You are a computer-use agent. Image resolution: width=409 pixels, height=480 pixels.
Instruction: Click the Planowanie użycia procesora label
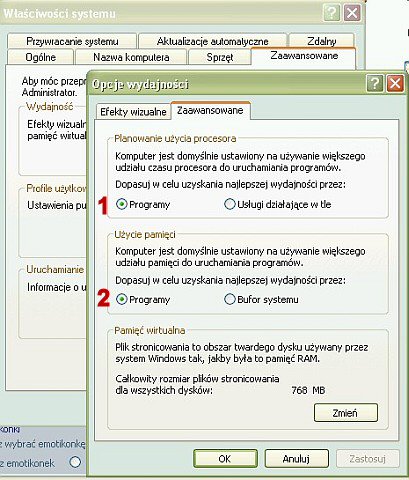pyautogui.click(x=175, y=138)
